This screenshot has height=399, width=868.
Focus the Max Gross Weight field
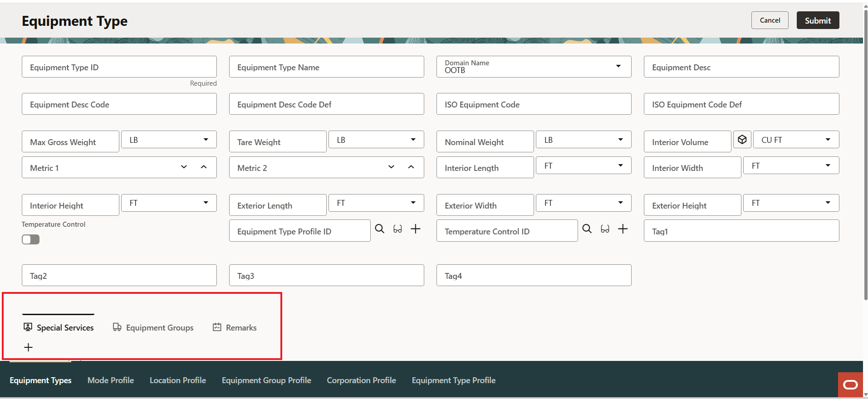[70, 141]
